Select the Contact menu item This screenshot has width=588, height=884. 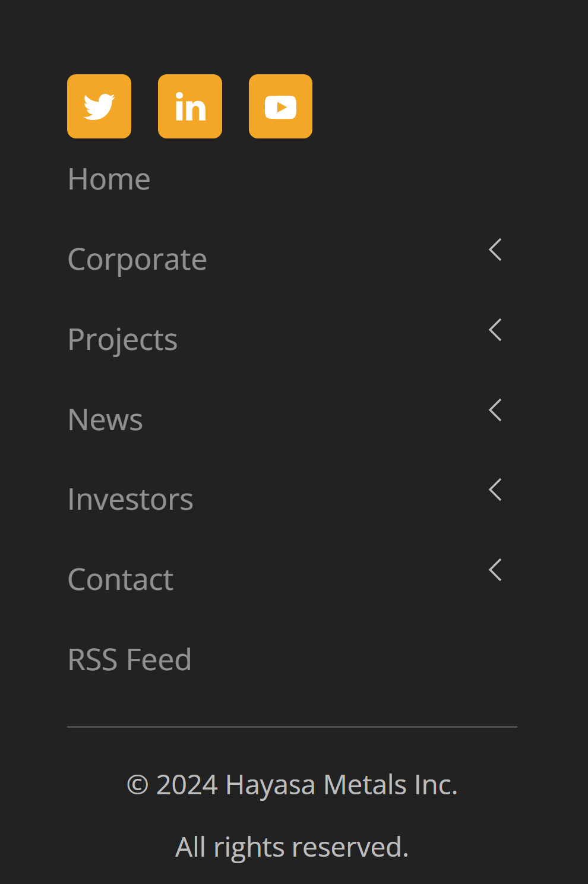pyautogui.click(x=121, y=579)
